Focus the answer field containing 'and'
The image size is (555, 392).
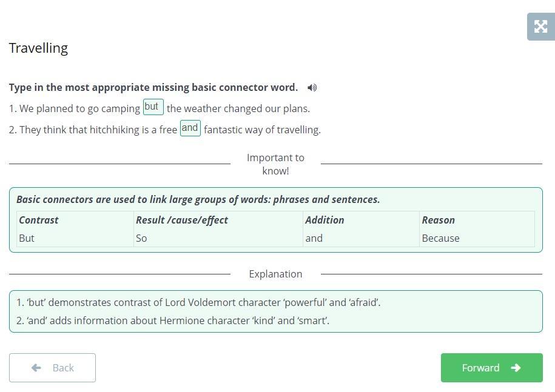click(190, 128)
